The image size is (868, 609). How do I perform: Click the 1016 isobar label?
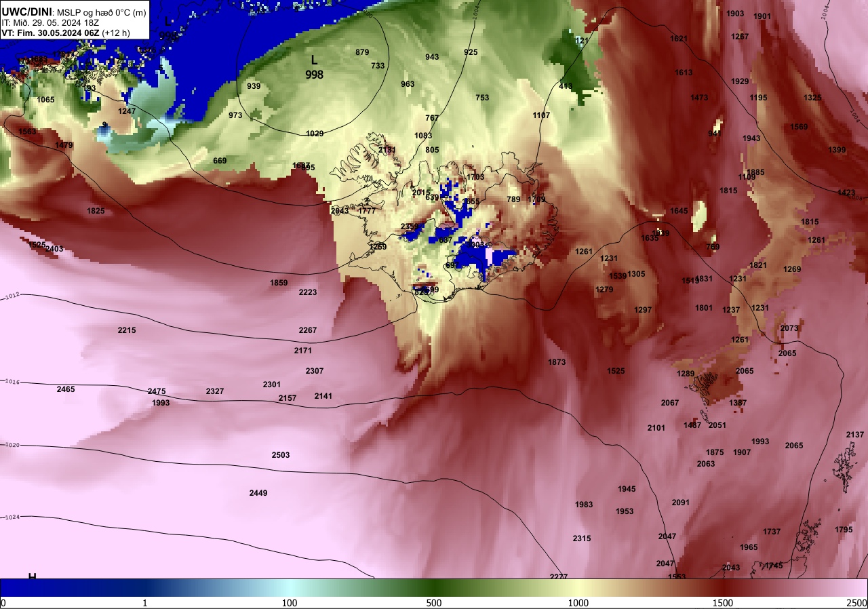[x=13, y=382]
